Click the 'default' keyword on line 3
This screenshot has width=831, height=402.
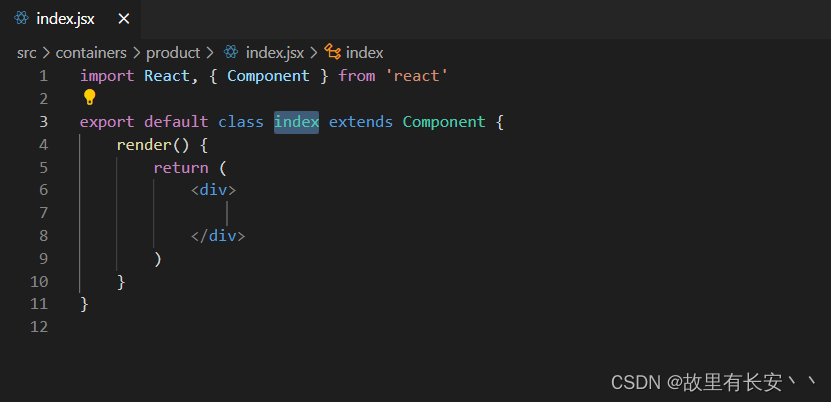176,122
